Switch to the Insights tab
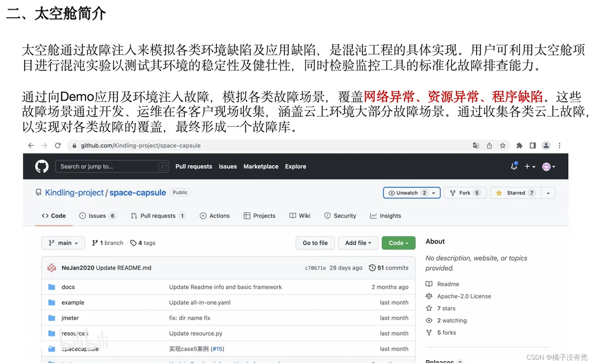Screen dimensions: 593x364 coord(385,216)
